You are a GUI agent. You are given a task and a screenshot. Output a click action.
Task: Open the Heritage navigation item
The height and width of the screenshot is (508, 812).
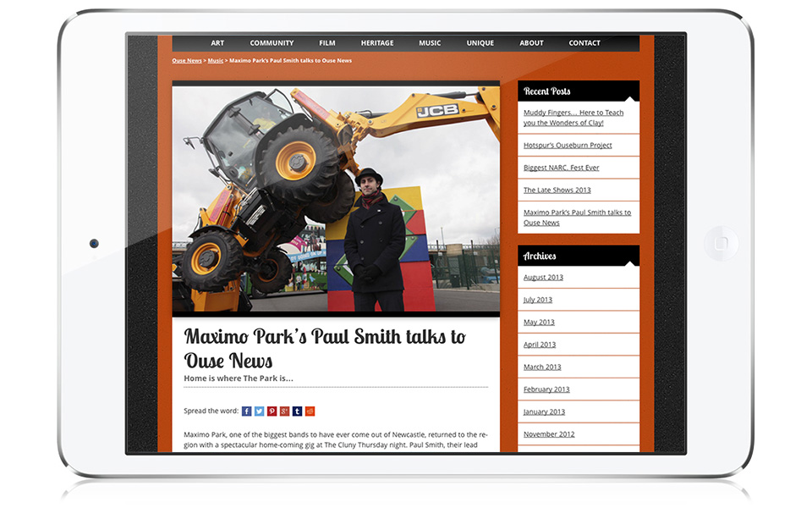click(x=377, y=43)
